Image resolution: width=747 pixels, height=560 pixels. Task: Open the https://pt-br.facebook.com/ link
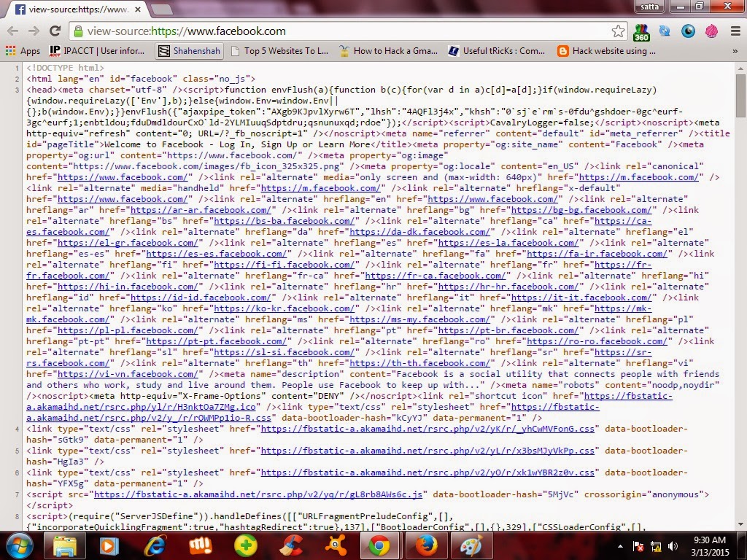[x=508, y=330]
